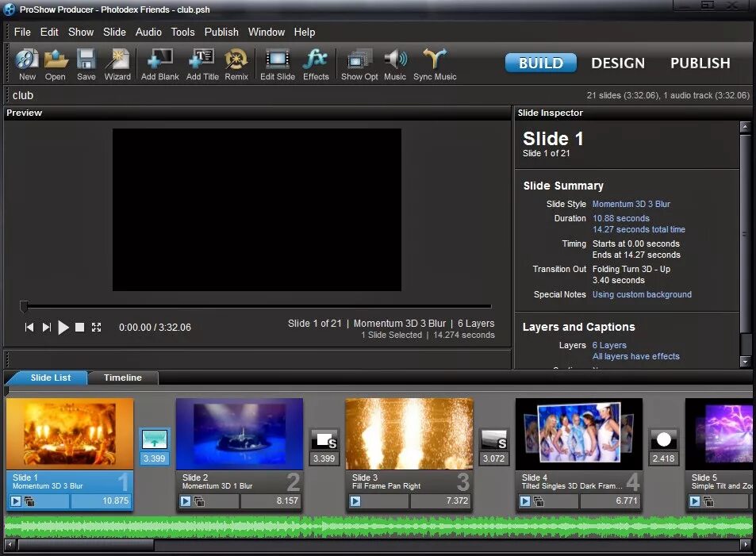Jump to previous slide in preview
This screenshot has height=556, width=756.
pos(29,328)
